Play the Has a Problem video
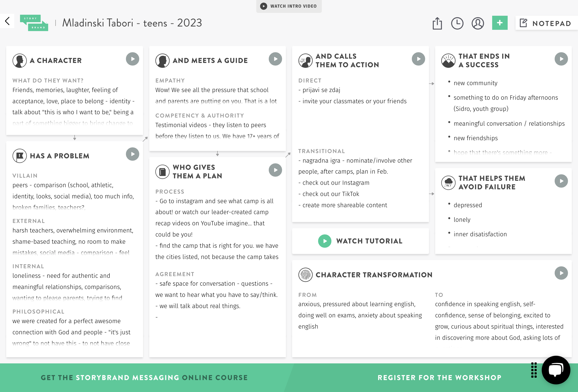578x392 pixels. pyautogui.click(x=132, y=154)
